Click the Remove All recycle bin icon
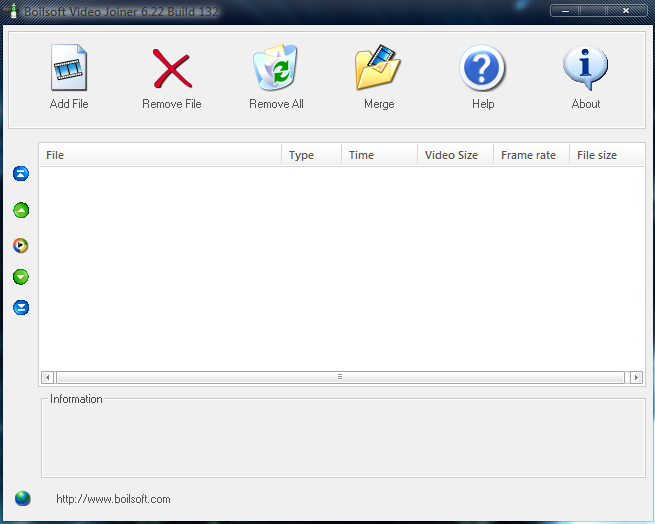Screen dimensions: 655x524 275,67
